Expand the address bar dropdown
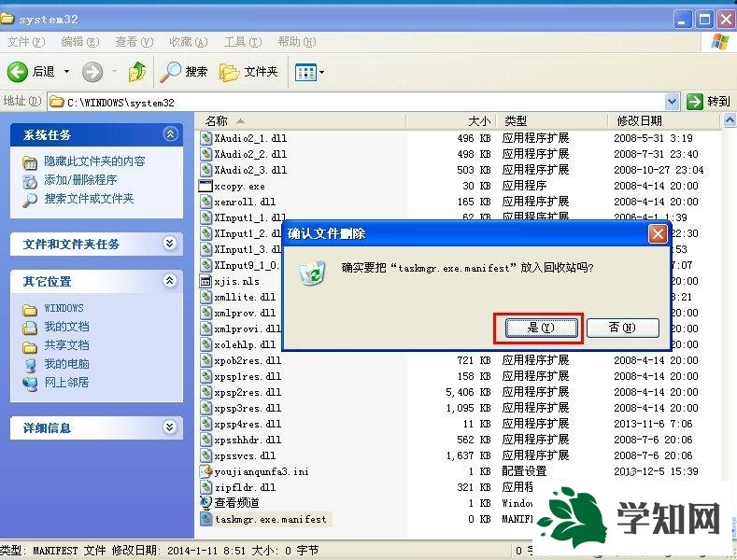737x560 pixels. point(673,102)
